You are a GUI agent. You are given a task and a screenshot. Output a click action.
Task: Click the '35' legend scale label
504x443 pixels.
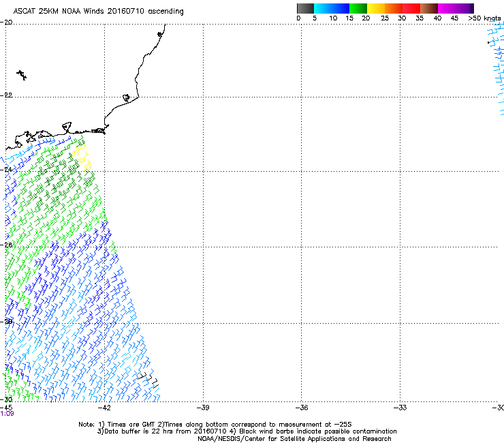click(x=420, y=18)
